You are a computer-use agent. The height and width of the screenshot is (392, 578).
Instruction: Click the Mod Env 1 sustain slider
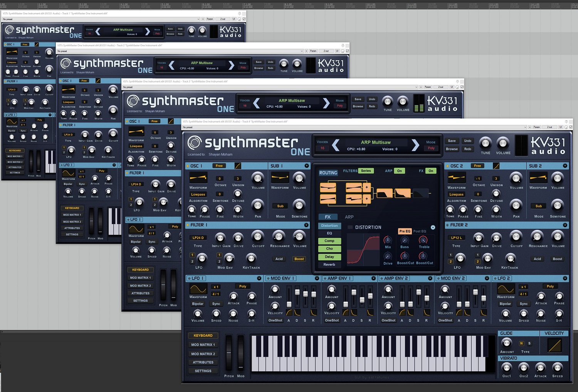pyautogui.click(x=305, y=294)
